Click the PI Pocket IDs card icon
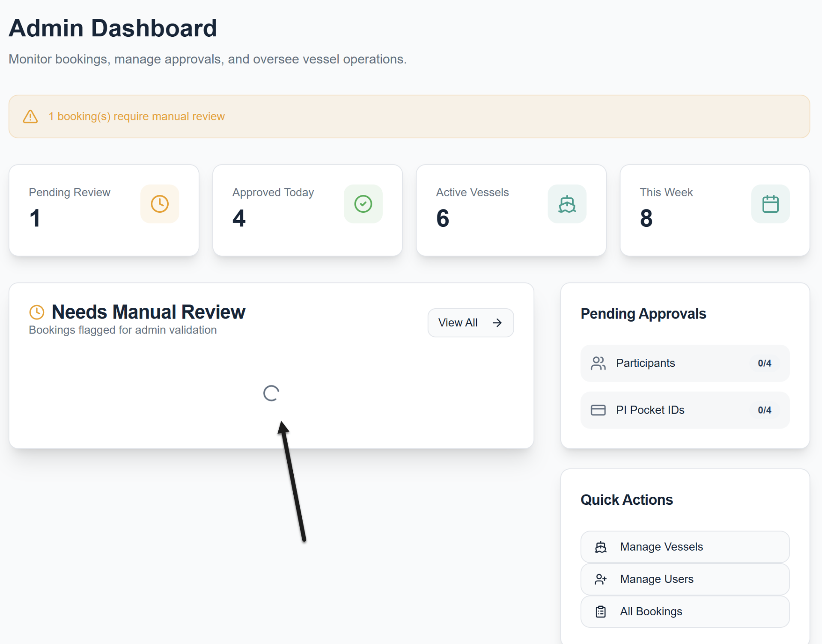The height and width of the screenshot is (644, 822). pyautogui.click(x=598, y=410)
